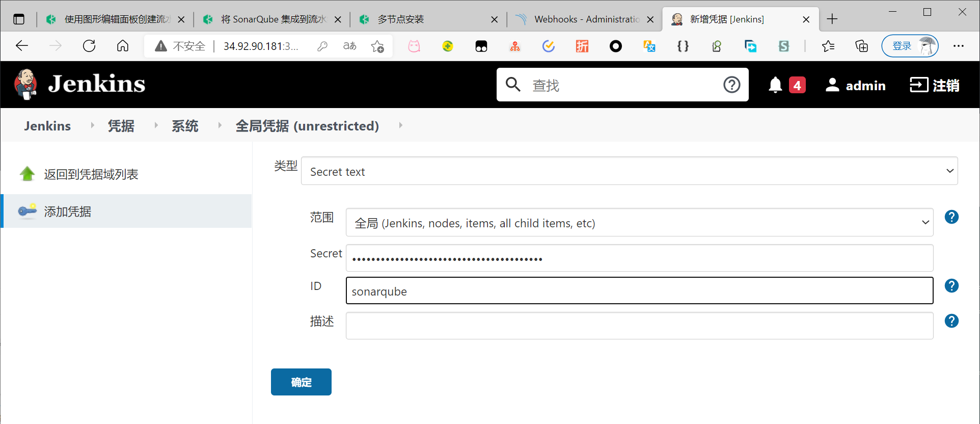Open help for the 范围 scope field

point(951,217)
